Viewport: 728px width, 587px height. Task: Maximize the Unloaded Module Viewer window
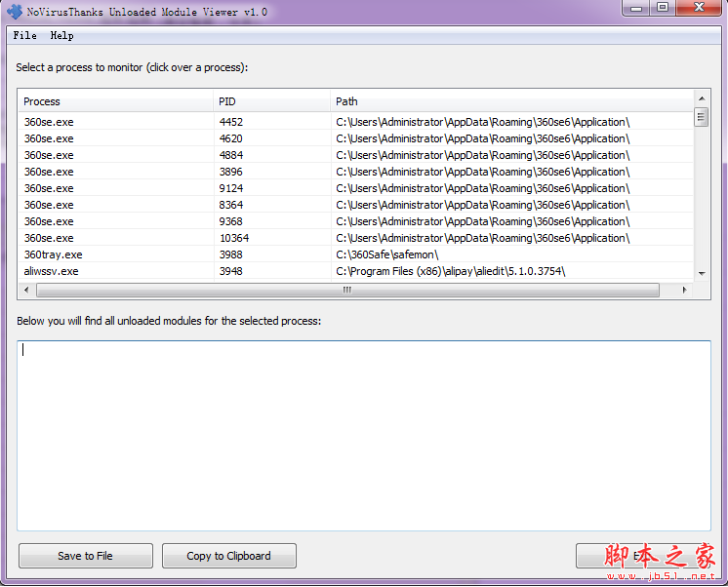pyautogui.click(x=663, y=8)
